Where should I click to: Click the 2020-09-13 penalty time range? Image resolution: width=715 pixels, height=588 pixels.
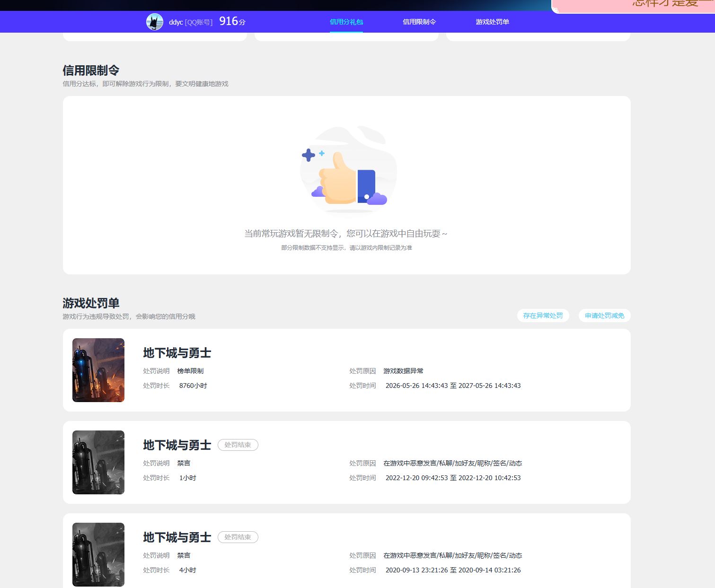(453, 570)
